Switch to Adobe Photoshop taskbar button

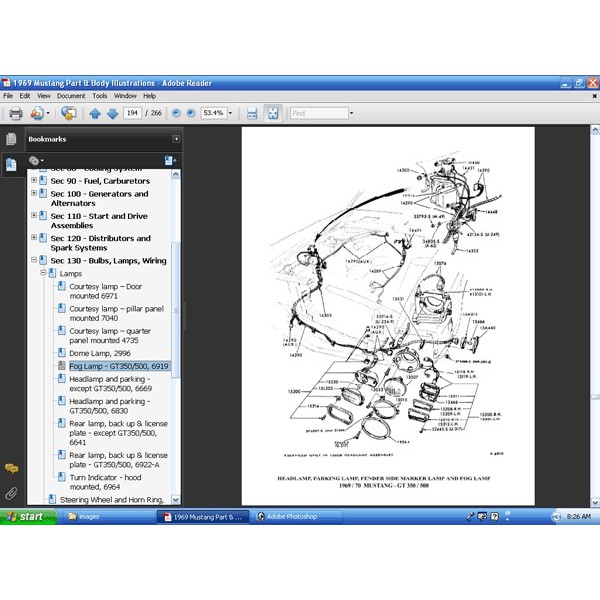298,517
